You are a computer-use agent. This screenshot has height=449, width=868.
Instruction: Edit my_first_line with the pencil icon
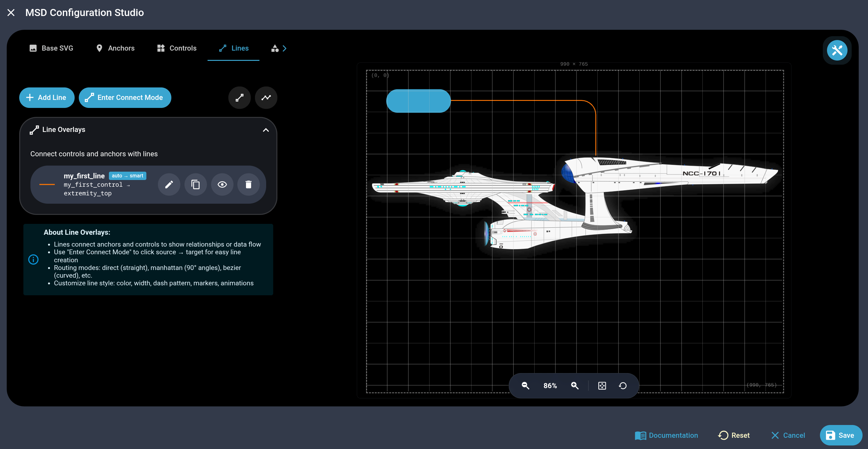point(169,184)
